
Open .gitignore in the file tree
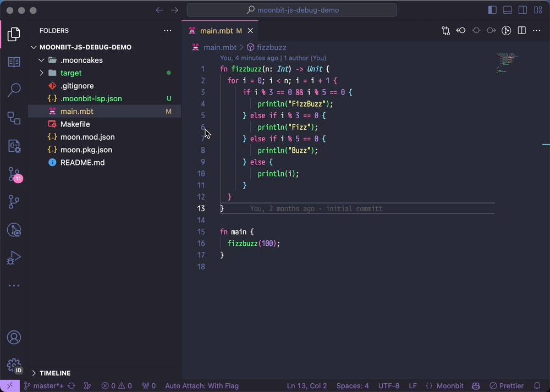coord(105,86)
